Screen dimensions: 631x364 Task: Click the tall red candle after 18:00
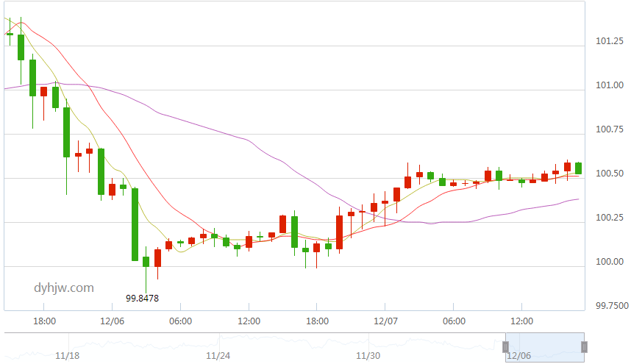click(x=339, y=232)
